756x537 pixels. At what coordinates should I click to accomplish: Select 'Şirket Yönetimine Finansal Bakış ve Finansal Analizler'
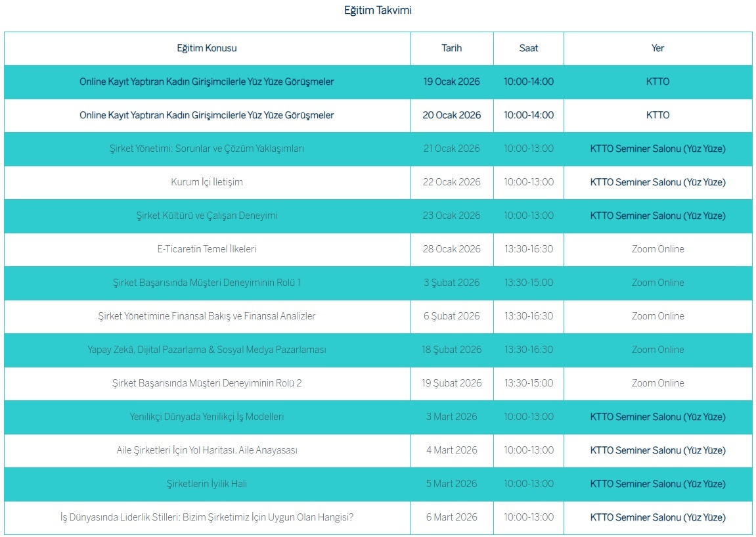[207, 316]
